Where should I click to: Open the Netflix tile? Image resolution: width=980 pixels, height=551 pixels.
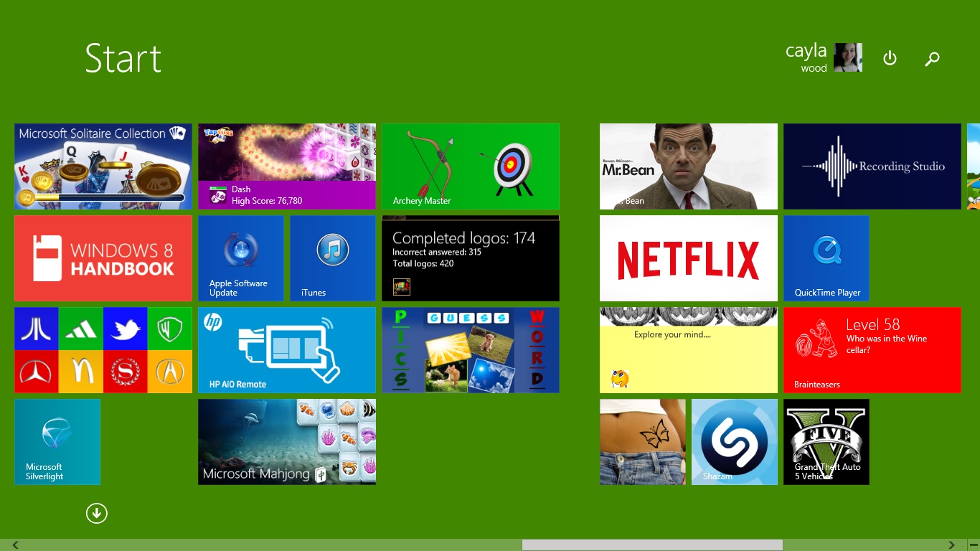coord(689,258)
